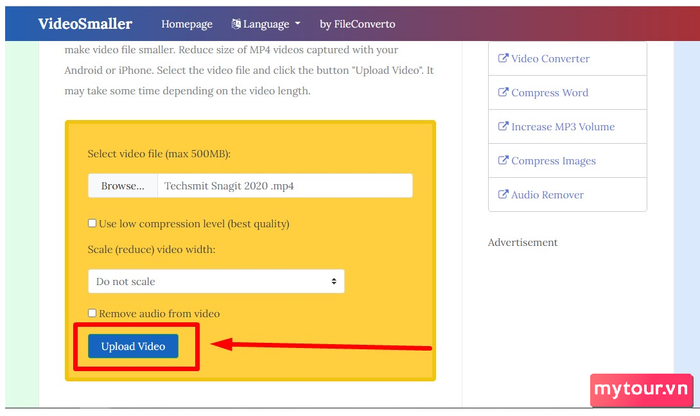Open the Compress Images link
Image resolution: width=700 pixels, height=416 pixels.
pyautogui.click(x=553, y=161)
